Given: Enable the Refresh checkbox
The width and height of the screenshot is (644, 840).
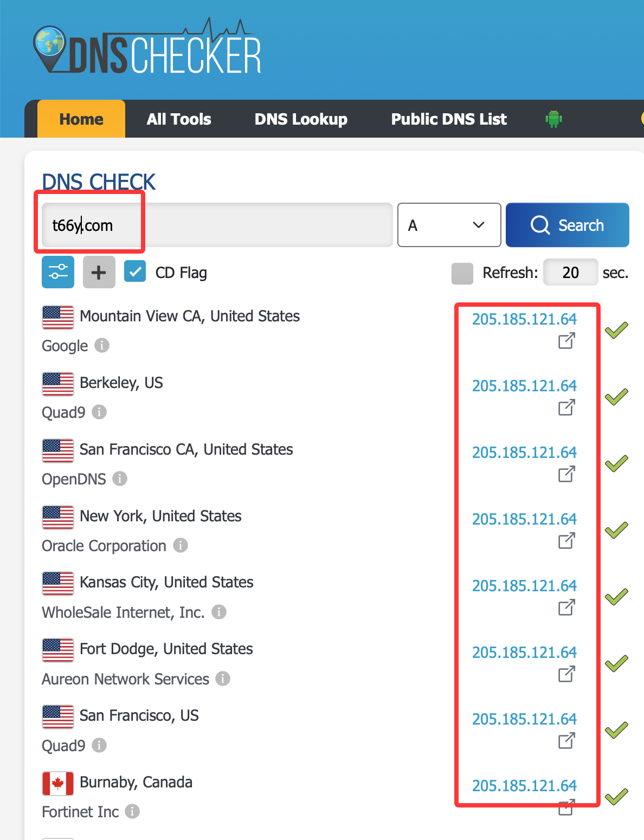Looking at the screenshot, I should coord(462,273).
